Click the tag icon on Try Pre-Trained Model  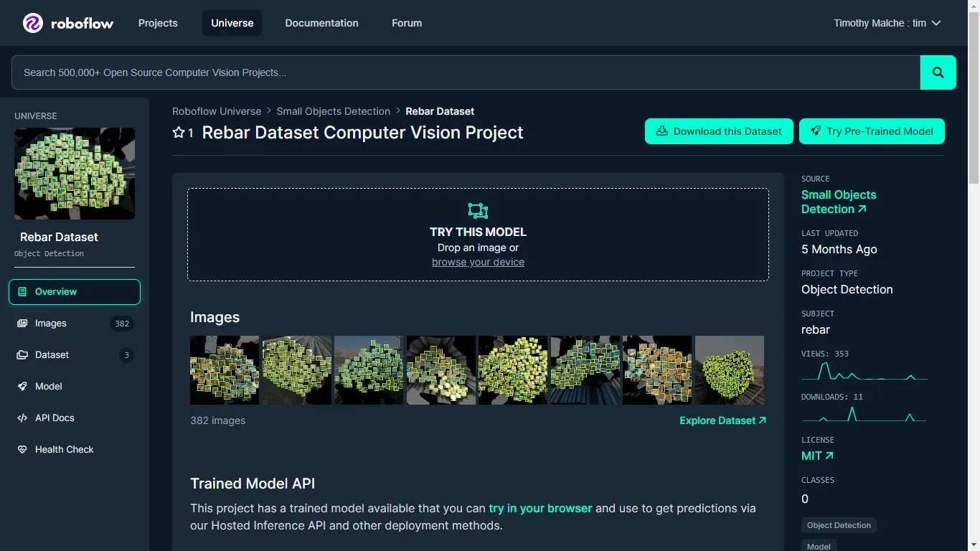(815, 131)
